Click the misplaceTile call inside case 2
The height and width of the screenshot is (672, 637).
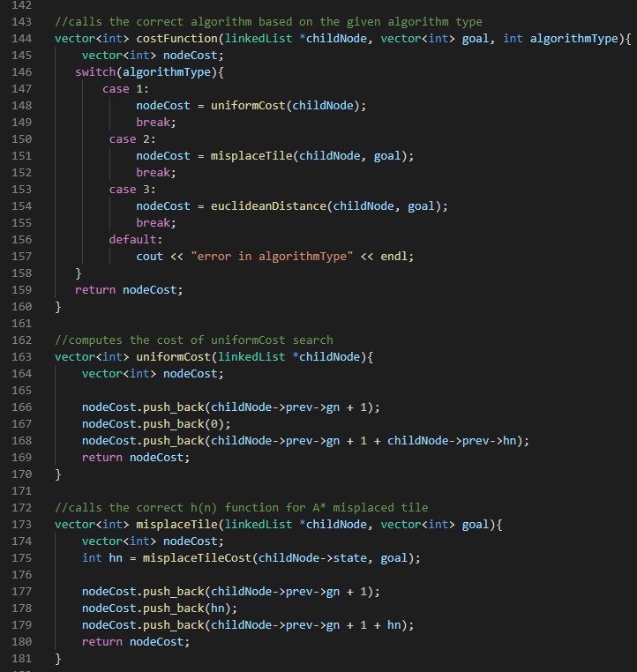tap(251, 156)
